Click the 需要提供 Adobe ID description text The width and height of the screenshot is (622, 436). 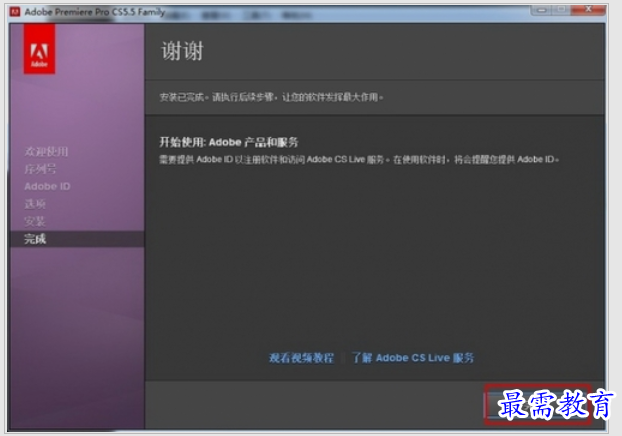coord(359,159)
